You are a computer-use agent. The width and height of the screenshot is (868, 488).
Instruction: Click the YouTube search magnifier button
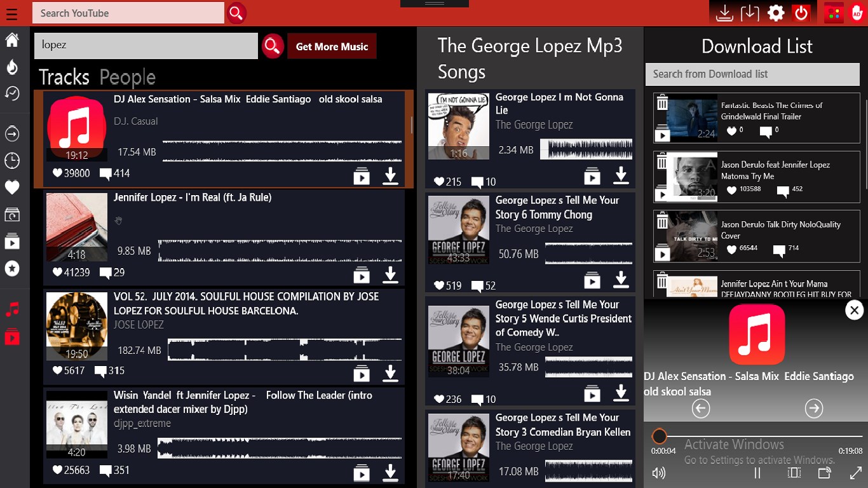(x=236, y=13)
